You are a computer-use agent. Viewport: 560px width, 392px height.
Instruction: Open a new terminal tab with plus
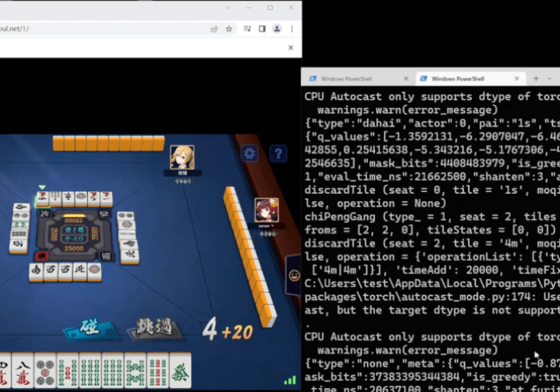pyautogui.click(x=536, y=78)
